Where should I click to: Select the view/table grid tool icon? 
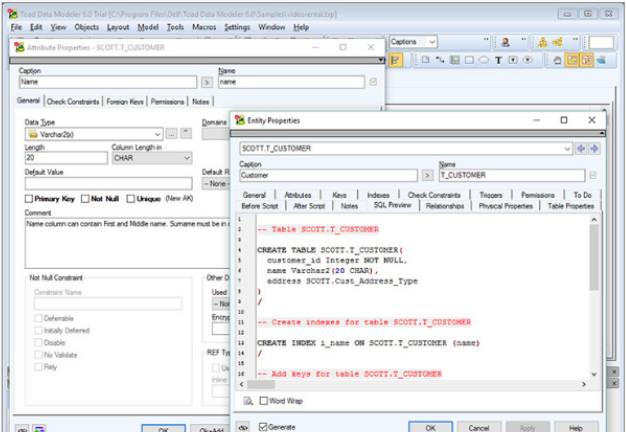[455, 60]
